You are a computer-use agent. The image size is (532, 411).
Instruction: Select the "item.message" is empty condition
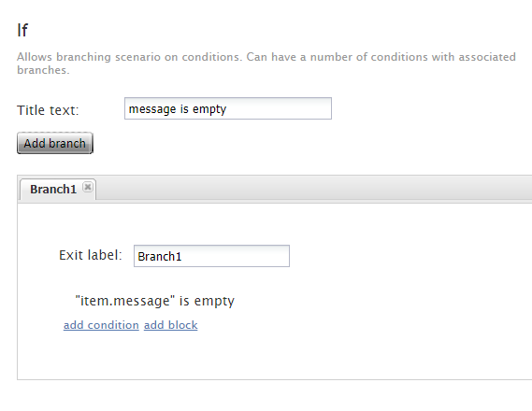click(x=154, y=301)
